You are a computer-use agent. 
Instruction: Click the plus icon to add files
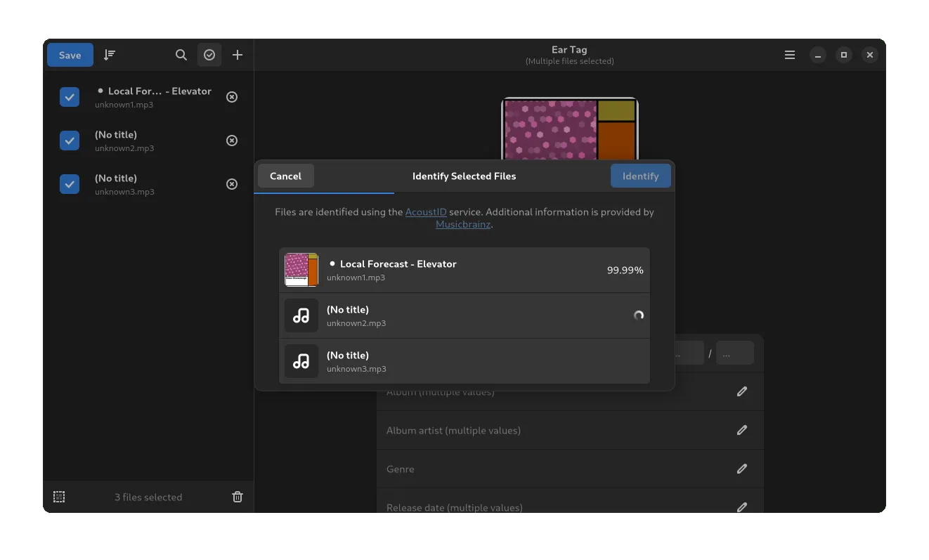pyautogui.click(x=238, y=55)
